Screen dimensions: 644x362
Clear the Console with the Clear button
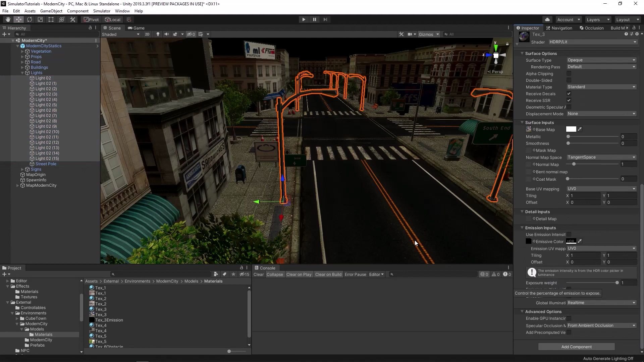click(x=258, y=274)
